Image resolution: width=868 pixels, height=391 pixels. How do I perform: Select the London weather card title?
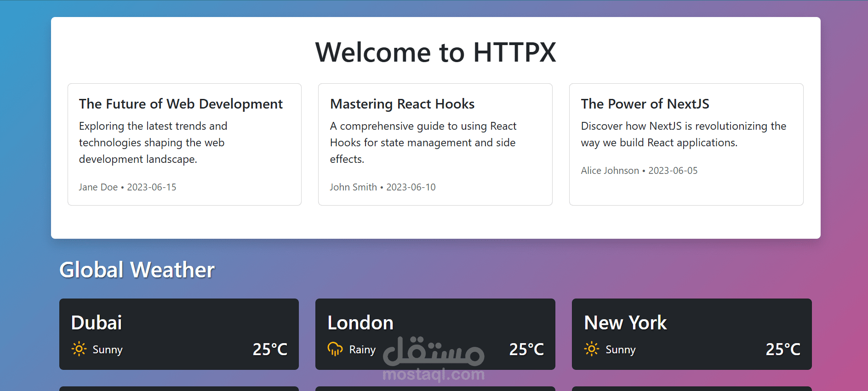360,322
